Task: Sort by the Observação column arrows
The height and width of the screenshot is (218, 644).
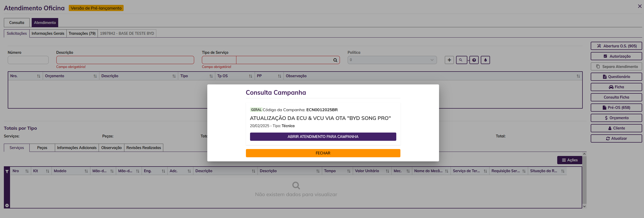Action: pos(578,76)
